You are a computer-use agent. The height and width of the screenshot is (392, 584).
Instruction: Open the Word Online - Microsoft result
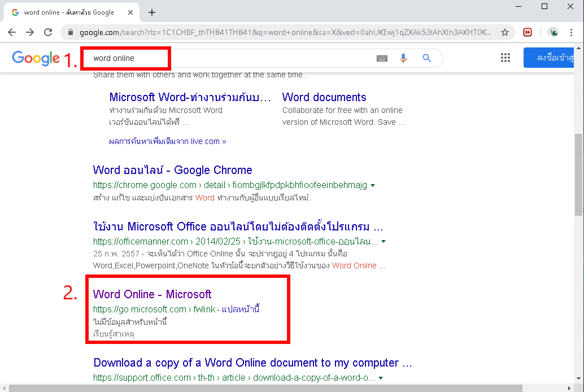pyautogui.click(x=152, y=294)
